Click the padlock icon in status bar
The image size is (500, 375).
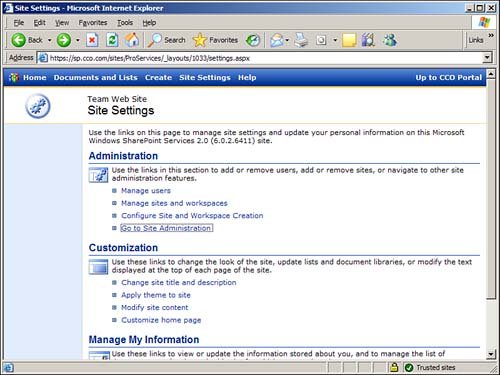(394, 367)
